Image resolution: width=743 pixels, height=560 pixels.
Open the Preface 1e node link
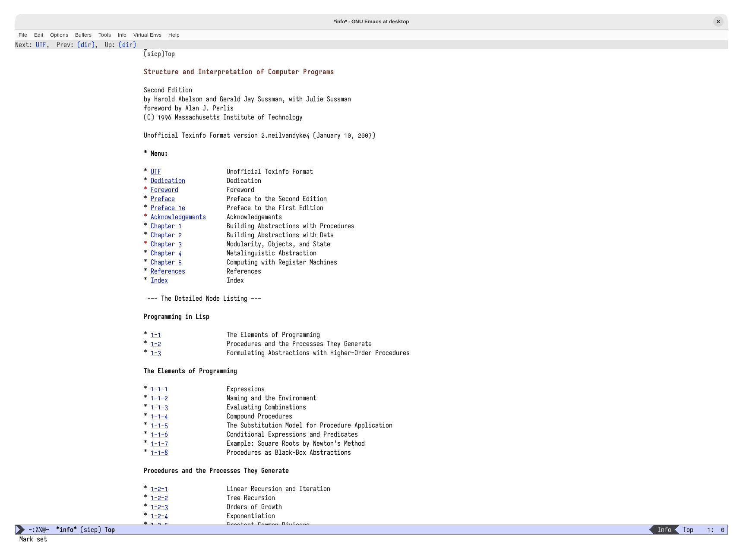tap(168, 208)
